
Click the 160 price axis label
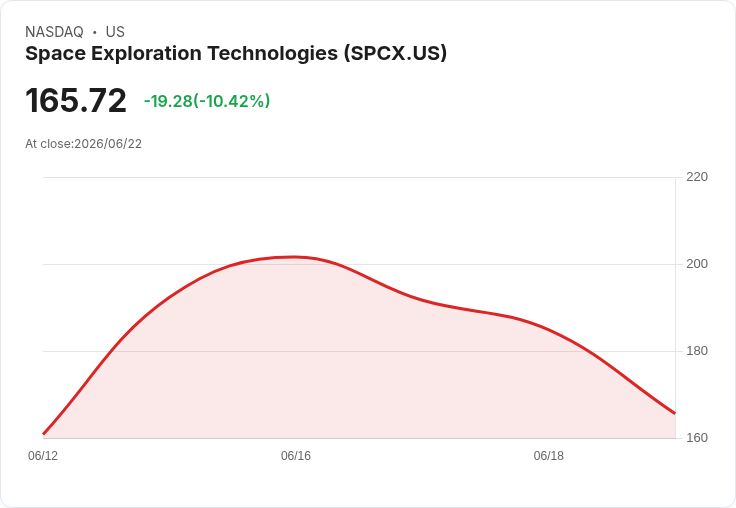[x=697, y=438]
